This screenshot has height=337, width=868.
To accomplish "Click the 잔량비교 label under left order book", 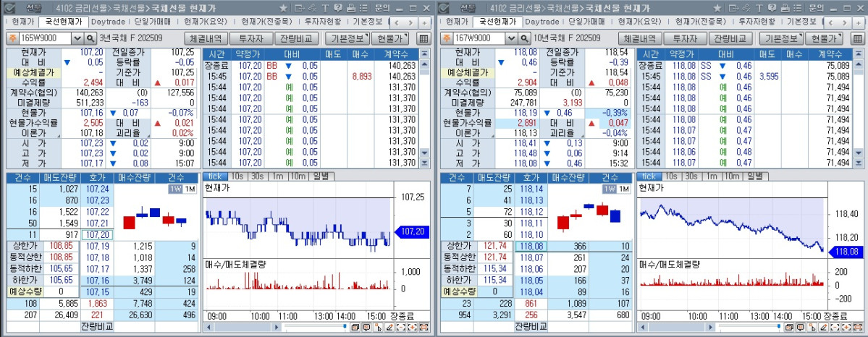I will click(x=97, y=326).
